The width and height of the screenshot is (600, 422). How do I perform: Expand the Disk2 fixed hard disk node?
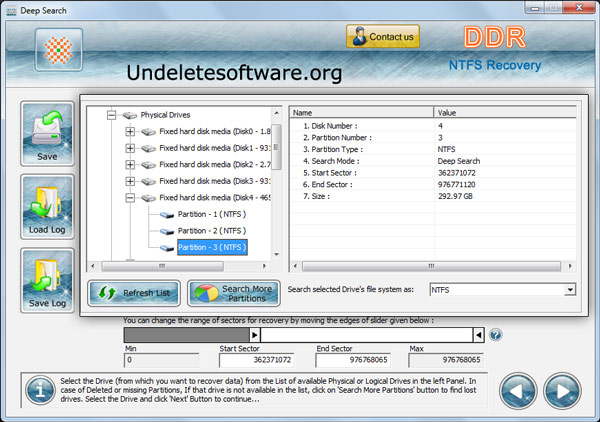coord(130,165)
